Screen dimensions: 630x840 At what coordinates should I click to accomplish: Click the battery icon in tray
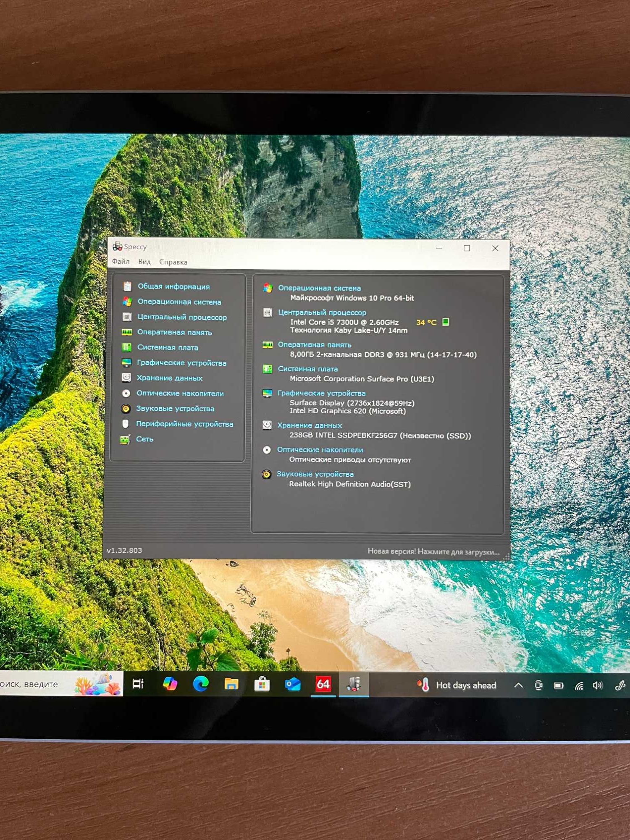tap(559, 686)
